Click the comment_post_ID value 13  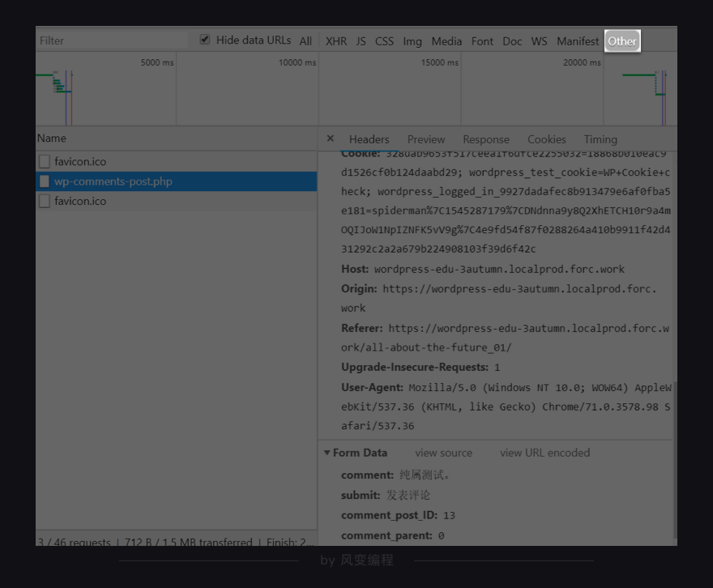(449, 515)
